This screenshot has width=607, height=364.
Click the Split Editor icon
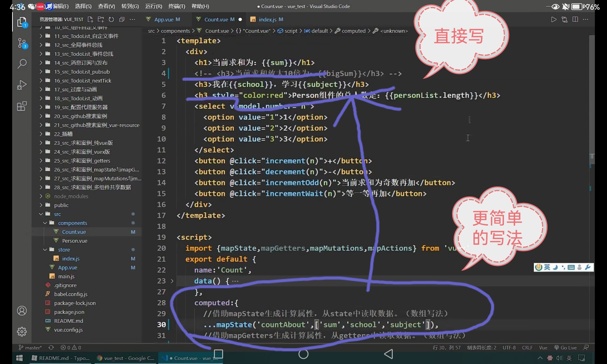point(575,19)
